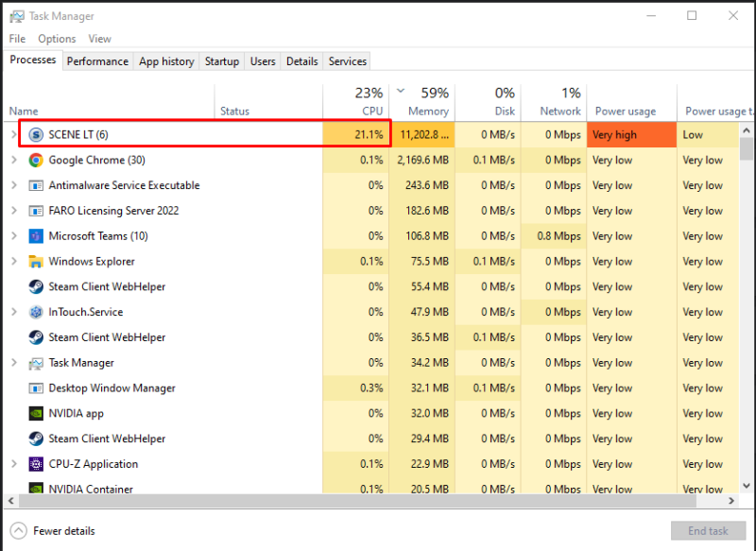Click the Google Chrome process icon

pyautogui.click(x=36, y=161)
